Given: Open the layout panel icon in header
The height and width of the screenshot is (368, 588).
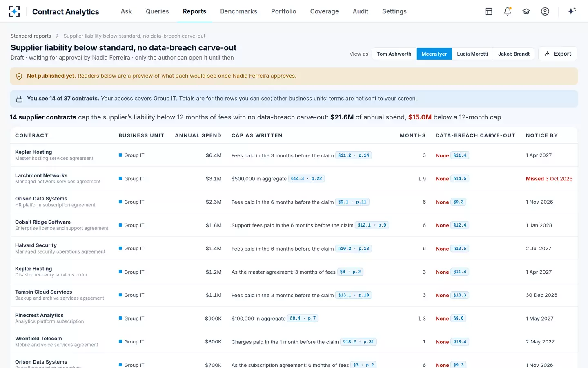Looking at the screenshot, I should coord(489,11).
